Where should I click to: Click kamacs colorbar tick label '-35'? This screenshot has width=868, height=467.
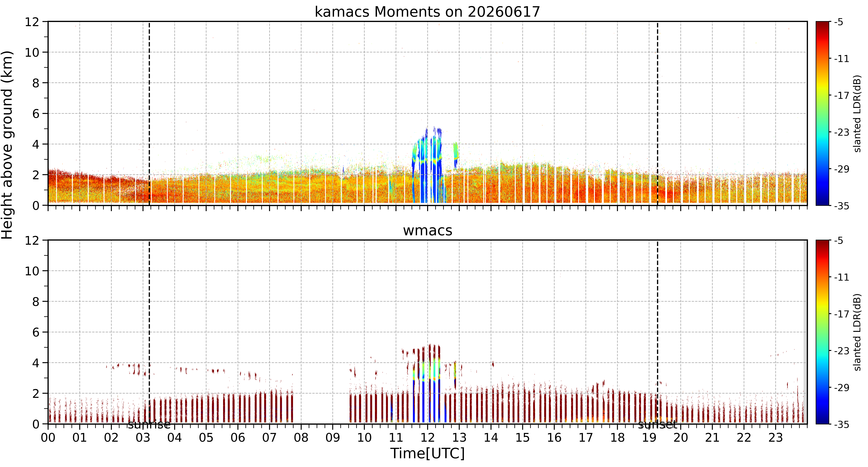pyautogui.click(x=841, y=206)
